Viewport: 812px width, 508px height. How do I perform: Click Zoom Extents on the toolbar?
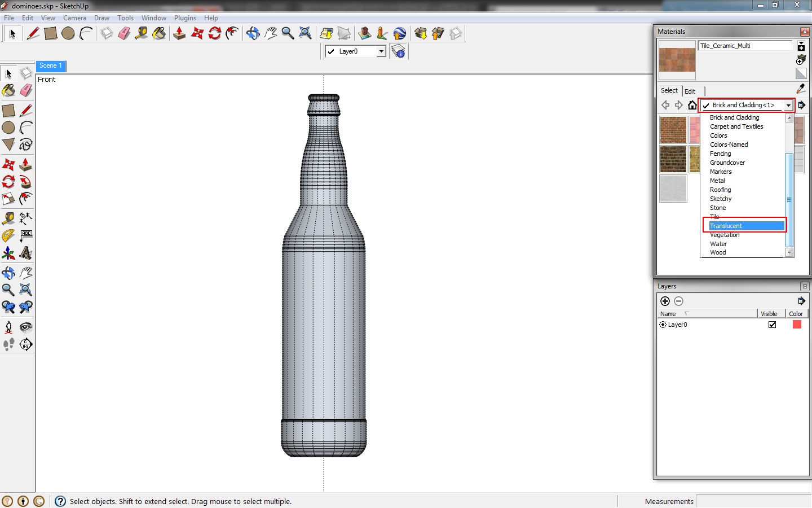305,33
